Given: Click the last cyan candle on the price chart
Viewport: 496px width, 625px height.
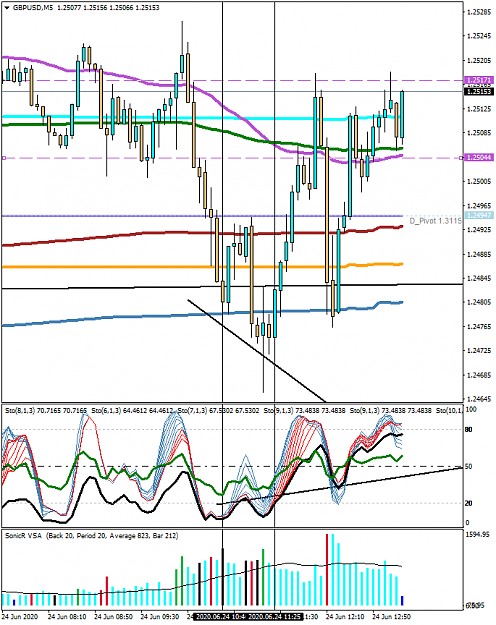Looking at the screenshot, I should click(x=402, y=114).
